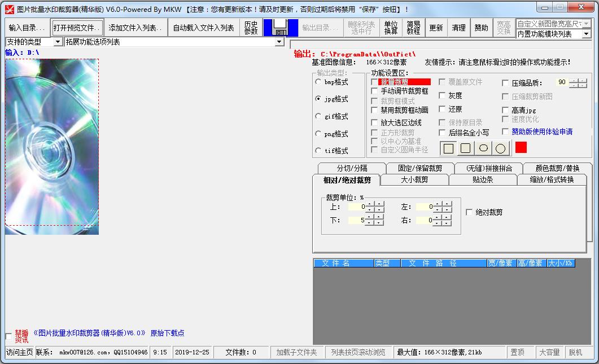The height and width of the screenshot is (364, 599).
Task: Click the 输入目录 input directory button
Action: coord(27,28)
